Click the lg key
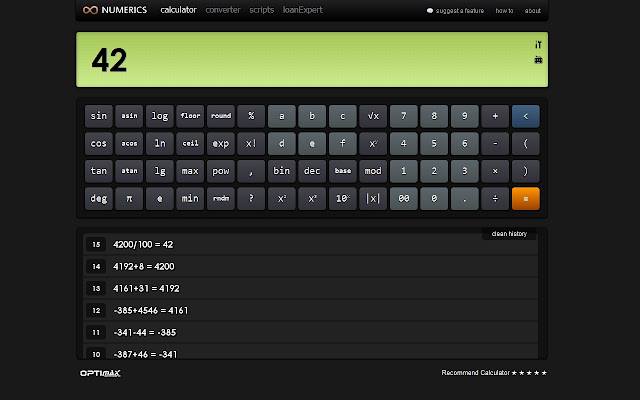 (160, 171)
